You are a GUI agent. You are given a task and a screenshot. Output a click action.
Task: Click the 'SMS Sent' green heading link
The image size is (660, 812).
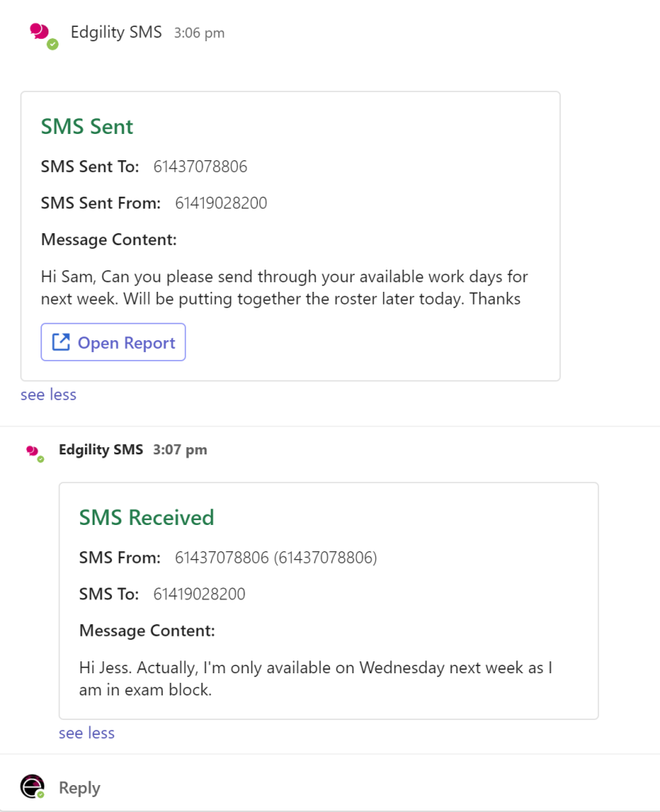click(x=86, y=126)
